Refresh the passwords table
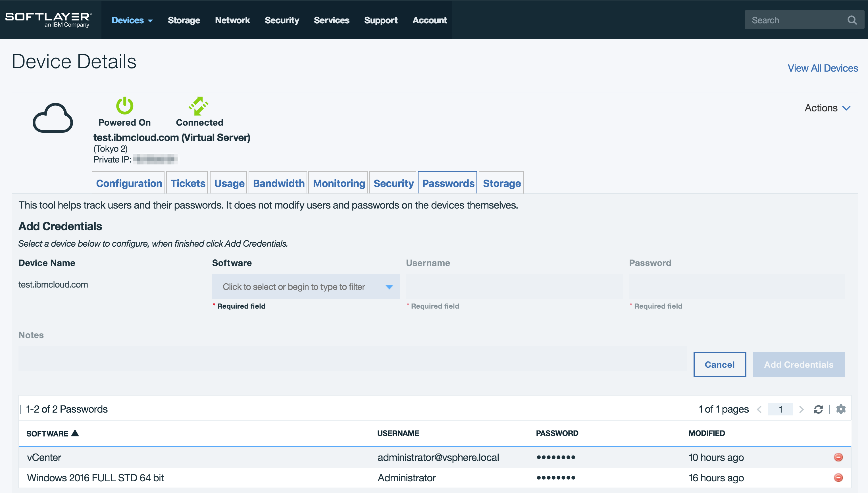This screenshot has height=493, width=868. pos(818,409)
